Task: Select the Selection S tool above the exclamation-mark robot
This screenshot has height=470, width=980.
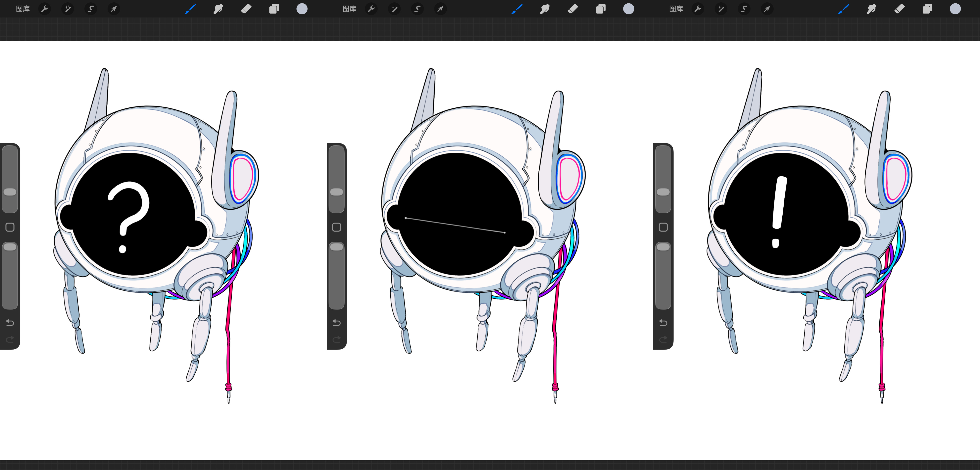Action: (744, 9)
